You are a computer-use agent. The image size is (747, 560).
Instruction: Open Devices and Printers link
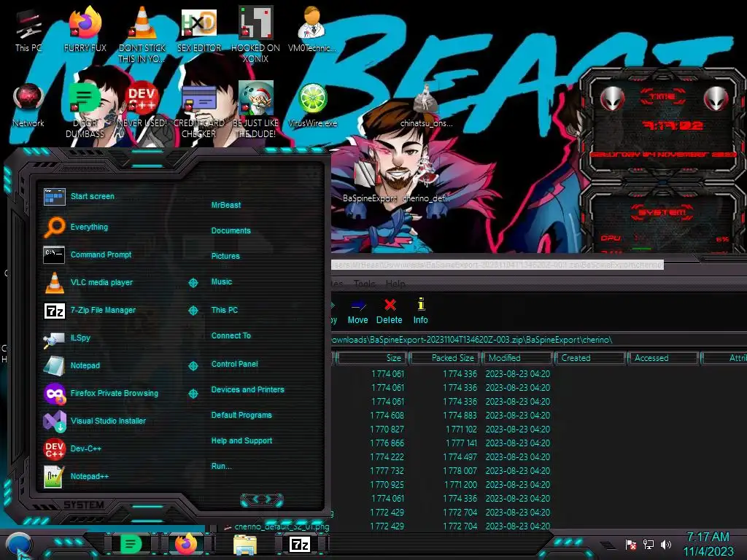pos(248,389)
